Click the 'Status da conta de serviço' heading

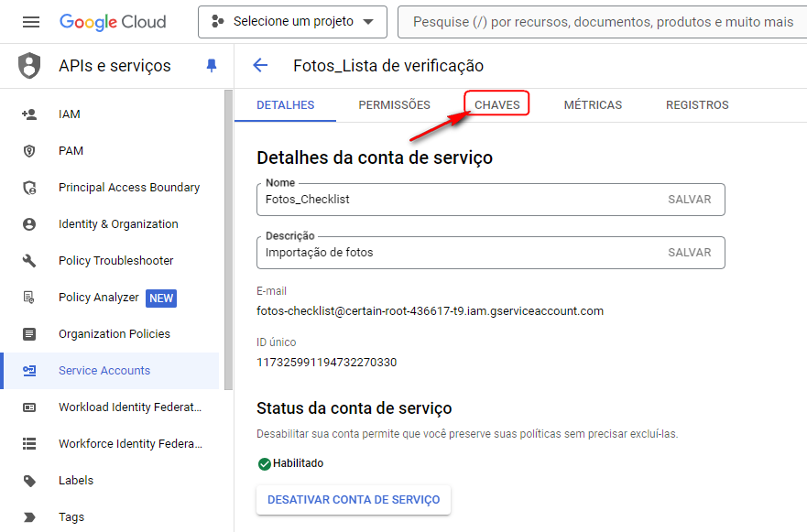354,408
